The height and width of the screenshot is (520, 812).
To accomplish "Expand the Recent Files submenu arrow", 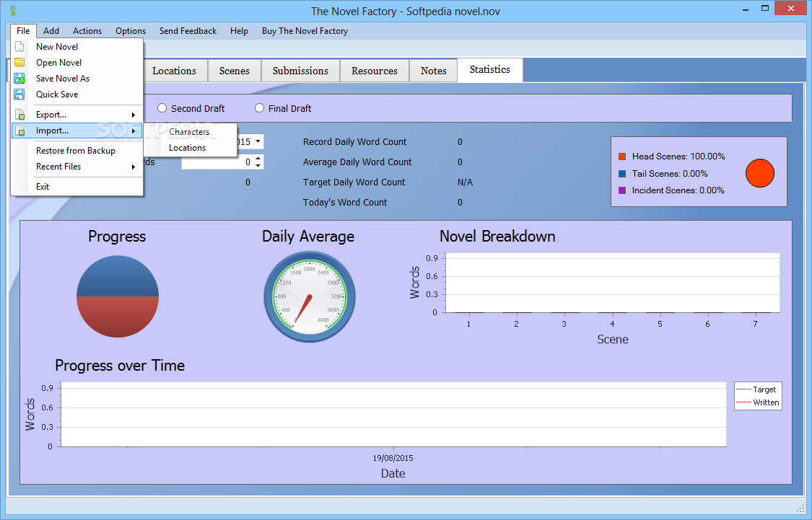I will (x=134, y=167).
